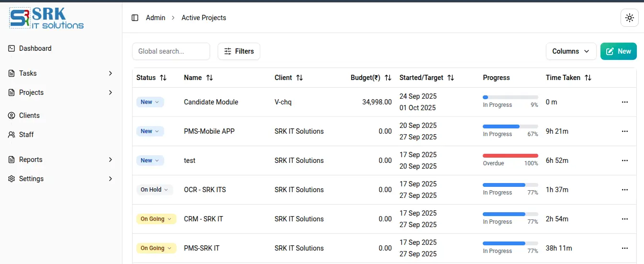Sort by Status column arrows
The height and width of the screenshot is (264, 644).
(163, 78)
